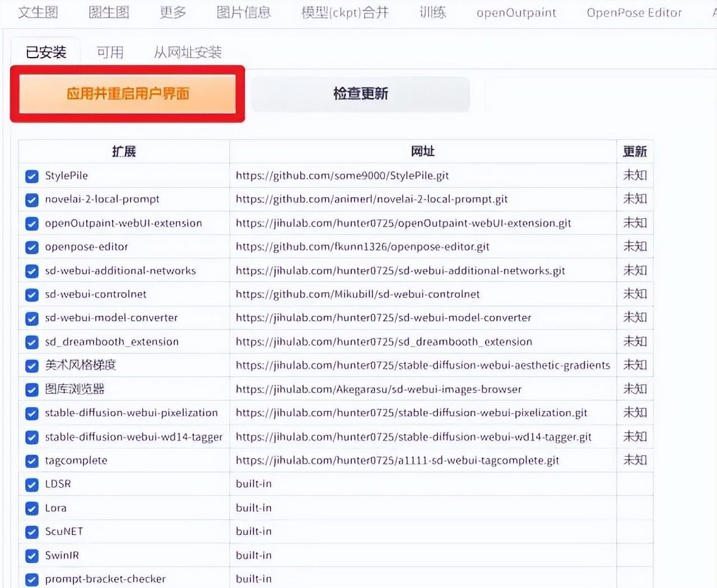717x588 pixels.
Task: Click the sd-webui-model-converter jihulab URL
Action: [x=383, y=318]
